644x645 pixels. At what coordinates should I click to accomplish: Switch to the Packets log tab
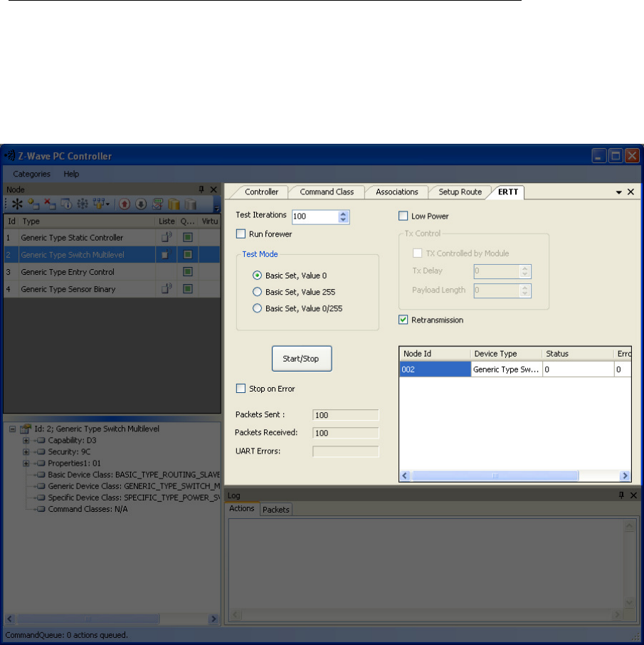point(275,509)
